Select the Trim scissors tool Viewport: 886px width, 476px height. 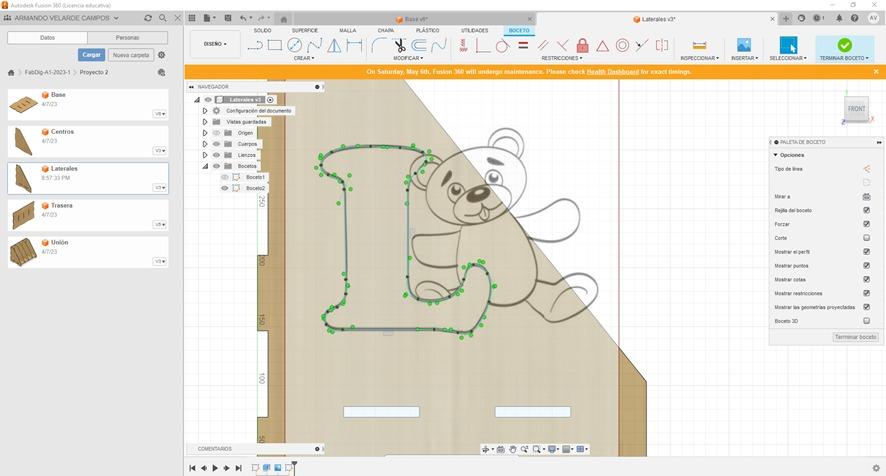coord(399,45)
